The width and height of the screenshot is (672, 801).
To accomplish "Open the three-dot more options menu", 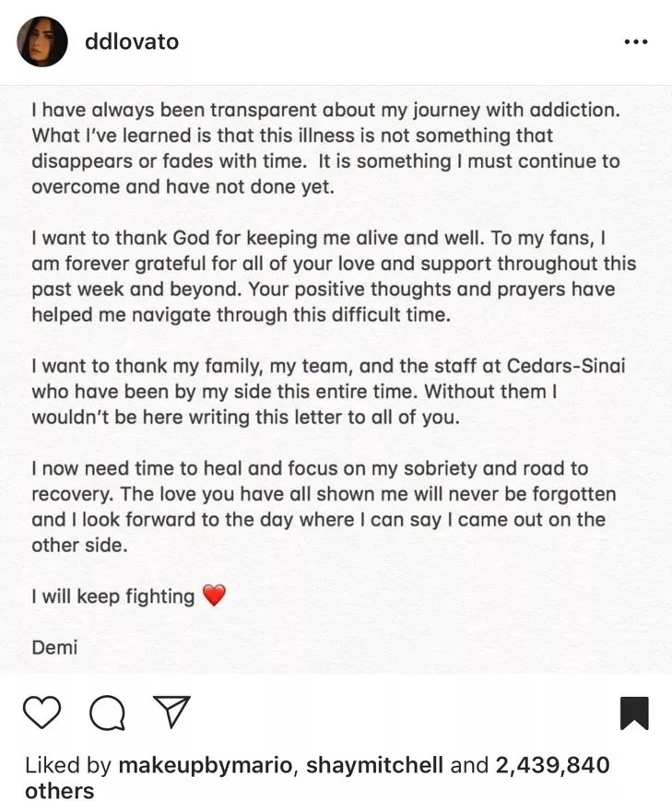I will 636,41.
